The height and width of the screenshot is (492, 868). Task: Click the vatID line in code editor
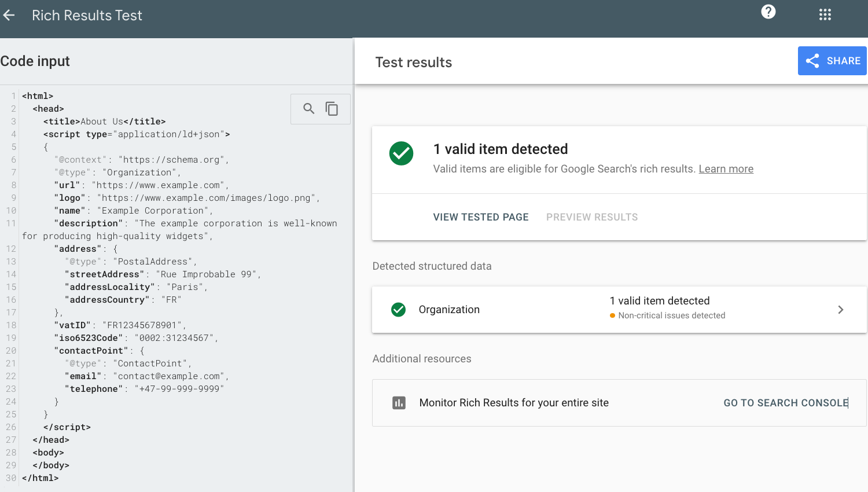pos(120,325)
